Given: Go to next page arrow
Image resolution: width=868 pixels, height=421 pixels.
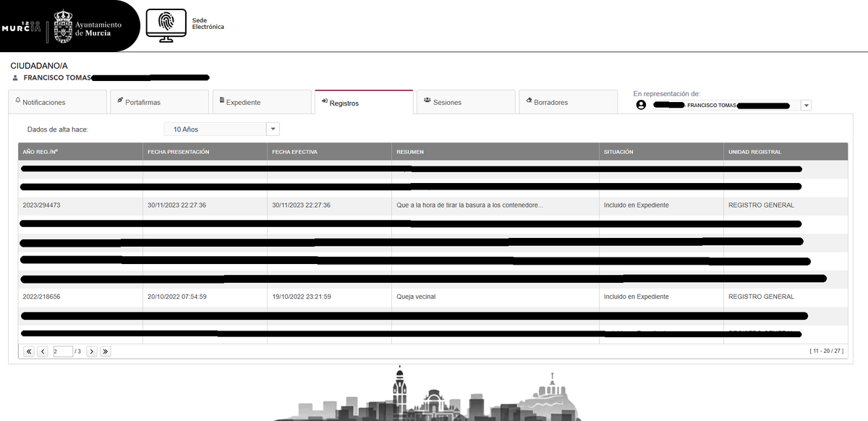Looking at the screenshot, I should (92, 352).
